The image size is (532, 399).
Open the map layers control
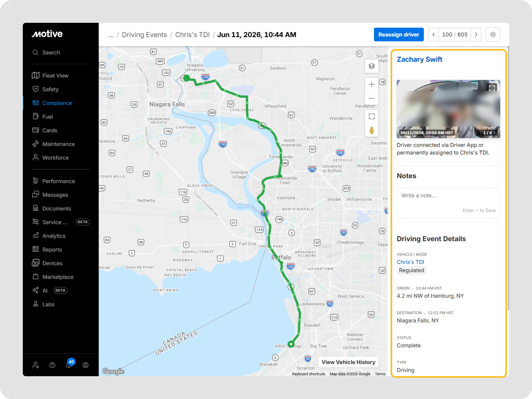[372, 66]
